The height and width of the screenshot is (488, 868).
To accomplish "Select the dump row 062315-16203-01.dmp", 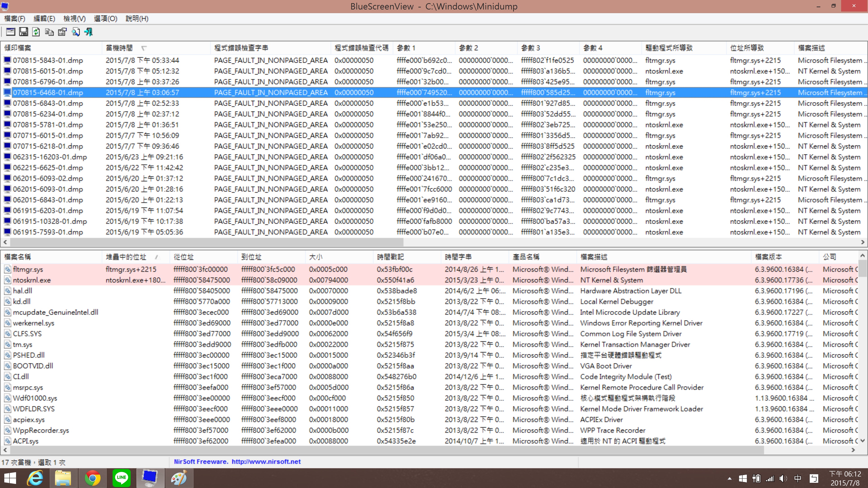I will coord(434,157).
